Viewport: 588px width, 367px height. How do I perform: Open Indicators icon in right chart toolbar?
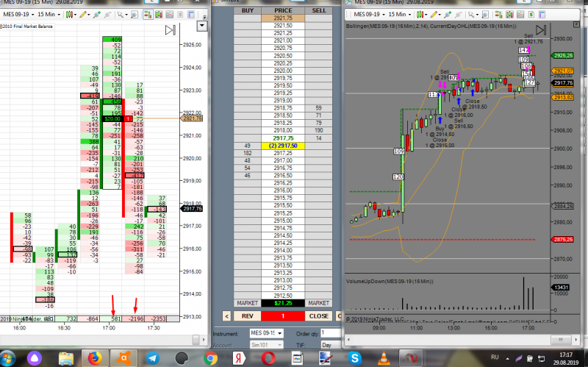coord(520,14)
